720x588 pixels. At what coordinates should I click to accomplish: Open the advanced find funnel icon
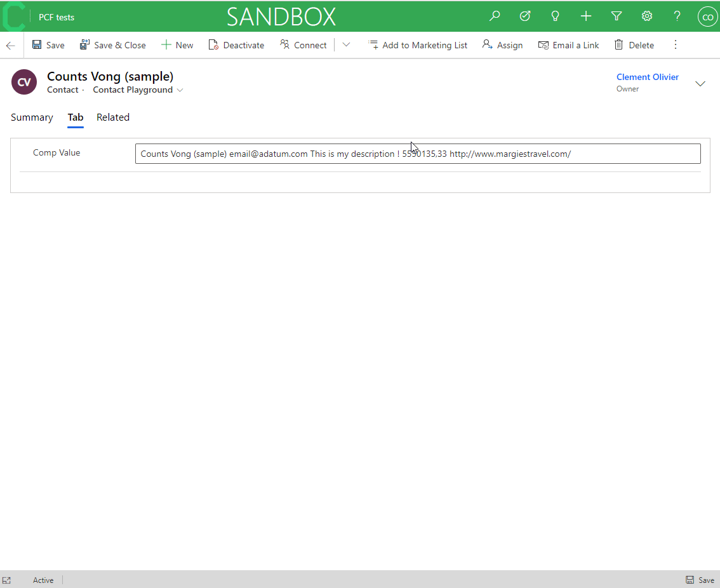[616, 17]
